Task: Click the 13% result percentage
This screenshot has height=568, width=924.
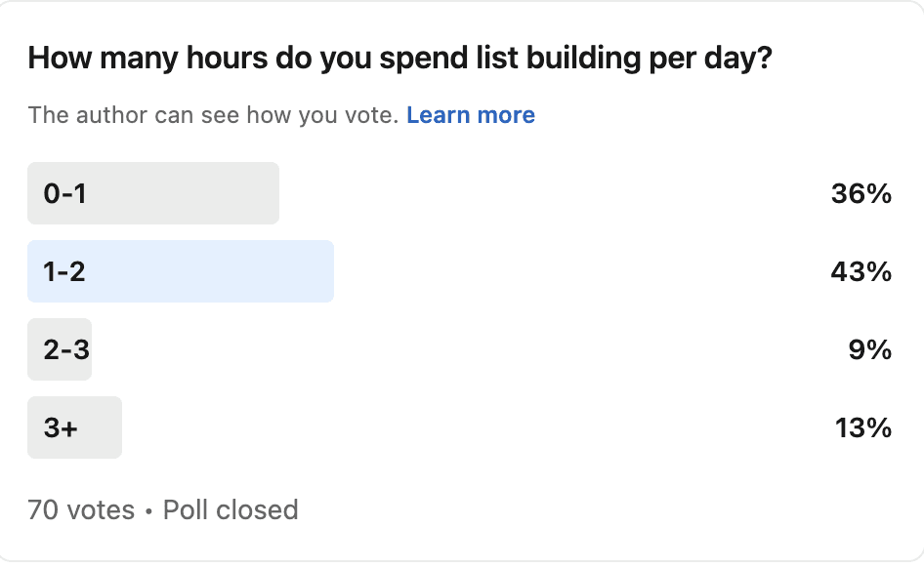Action: 862,427
